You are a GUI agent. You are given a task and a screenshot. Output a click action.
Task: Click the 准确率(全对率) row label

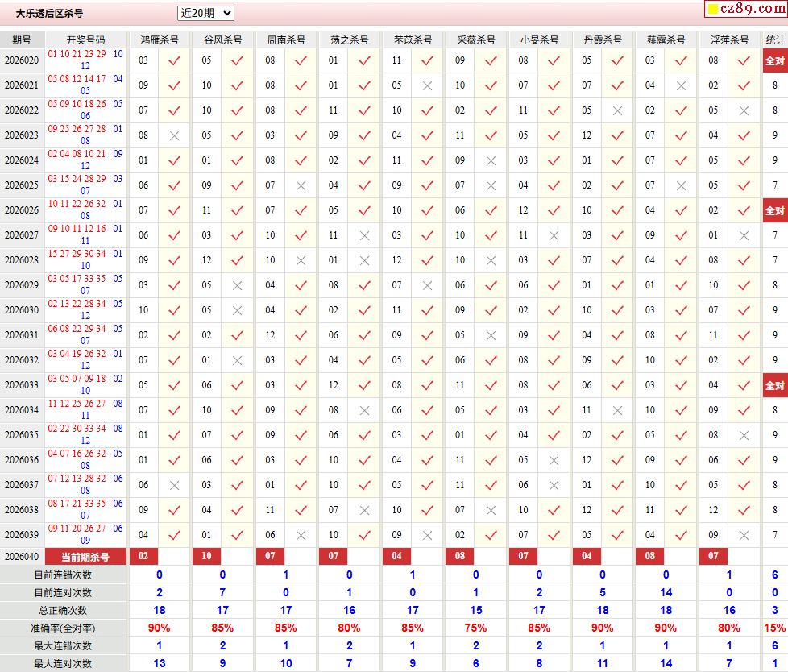pyautogui.click(x=64, y=628)
